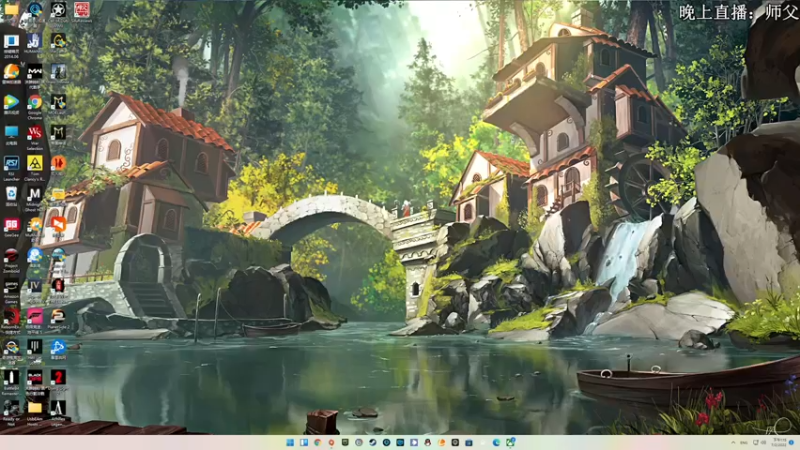Open Chrome from the taskbar
The height and width of the screenshot is (450, 800).
point(318,442)
